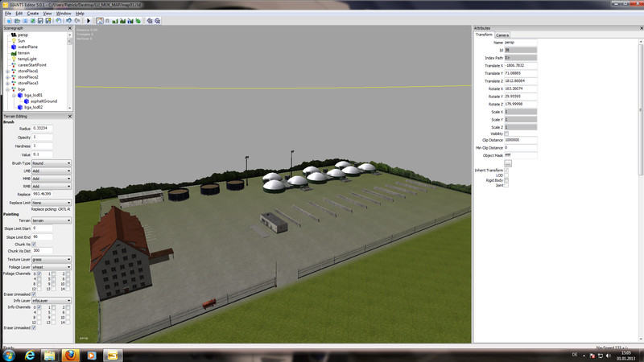
Task: Toggle the Visibility checkbox in Attributes
Action: click(x=506, y=134)
